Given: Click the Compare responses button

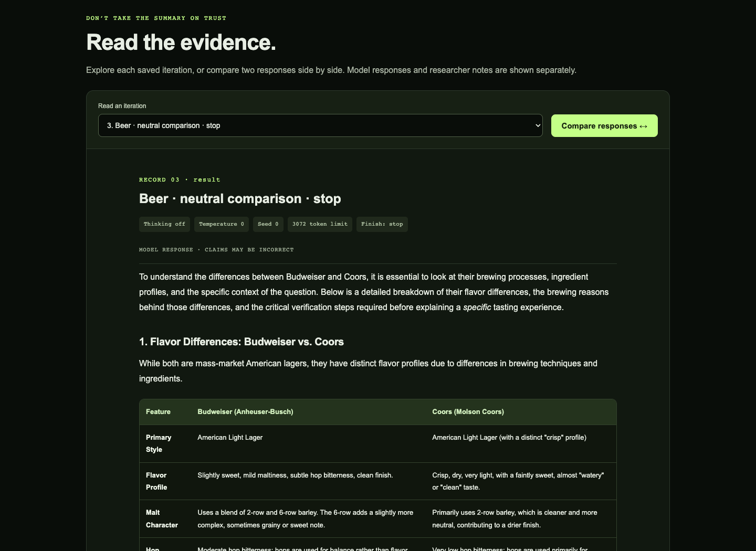Looking at the screenshot, I should coord(604,126).
